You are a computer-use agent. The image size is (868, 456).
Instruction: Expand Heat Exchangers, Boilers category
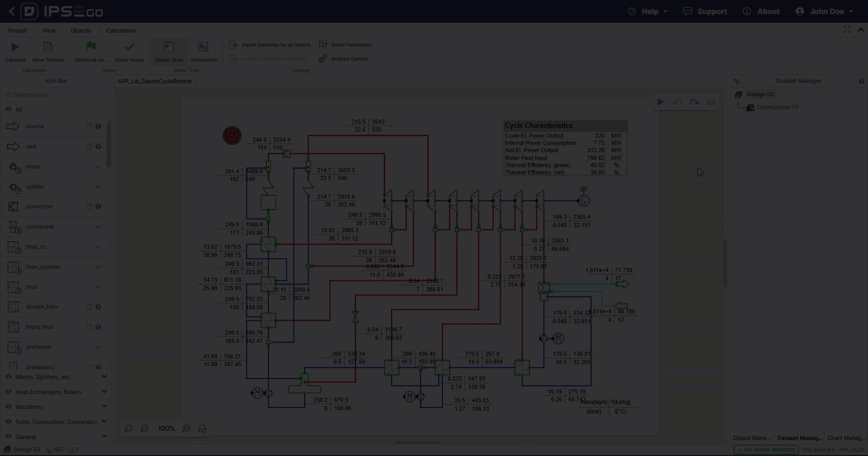click(104, 392)
